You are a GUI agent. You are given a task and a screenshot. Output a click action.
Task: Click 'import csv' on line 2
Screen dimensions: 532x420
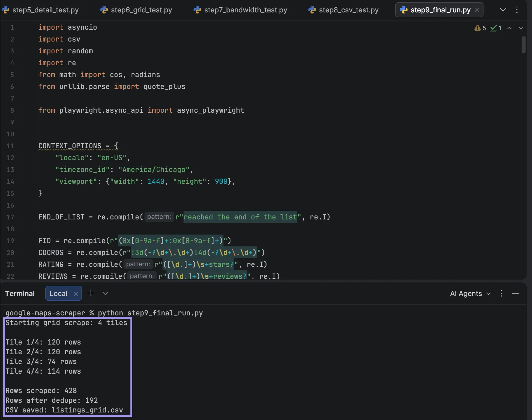[x=59, y=39]
